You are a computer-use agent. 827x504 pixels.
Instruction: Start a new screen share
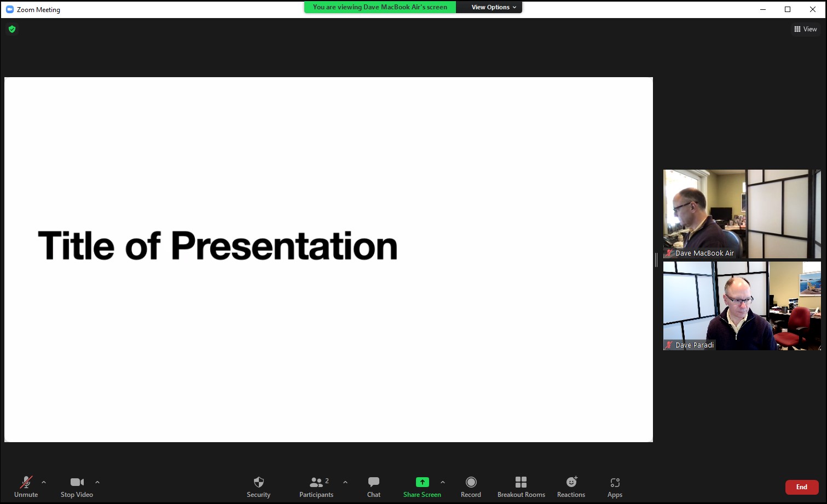pyautogui.click(x=422, y=486)
